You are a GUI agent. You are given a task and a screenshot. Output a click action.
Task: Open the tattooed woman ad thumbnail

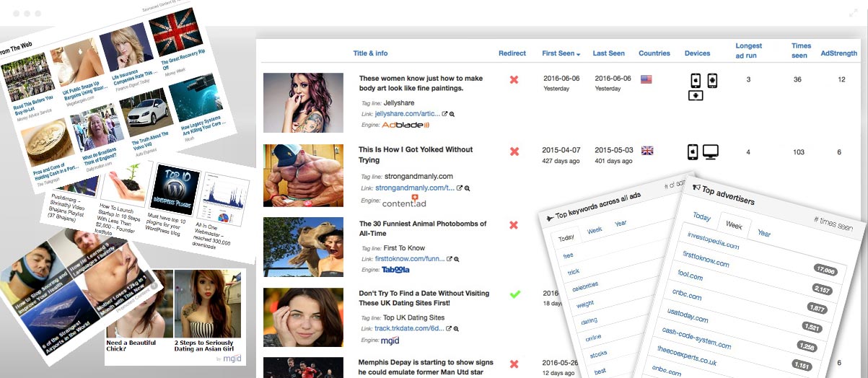[x=293, y=102]
